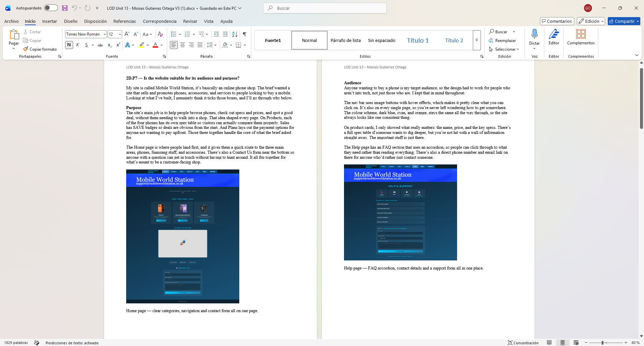The width and height of the screenshot is (644, 346).
Task: Open the change case Aa dropdown
Action: click(x=147, y=34)
